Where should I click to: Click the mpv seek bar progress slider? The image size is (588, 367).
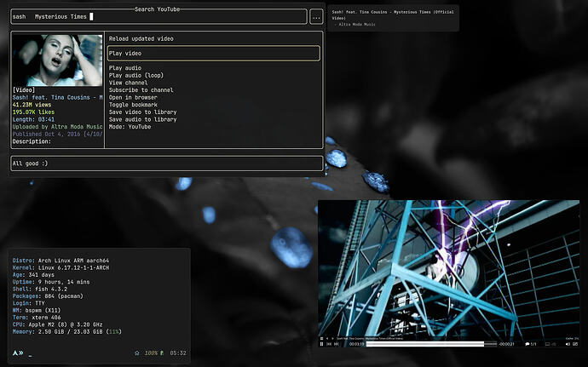click(x=431, y=344)
